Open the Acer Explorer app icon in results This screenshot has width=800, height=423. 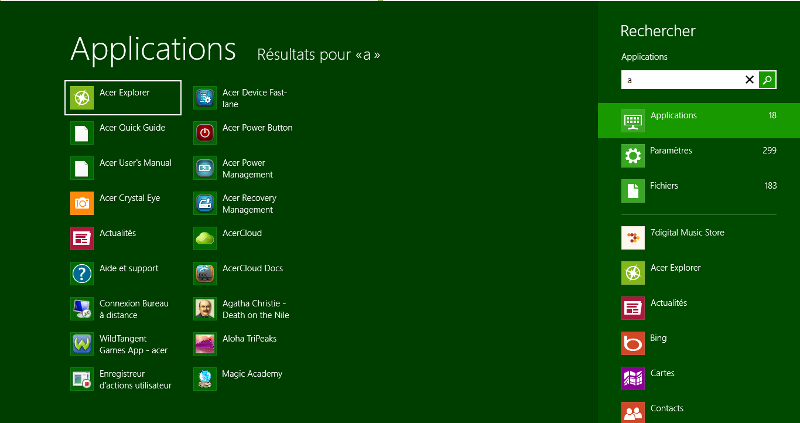pos(82,97)
